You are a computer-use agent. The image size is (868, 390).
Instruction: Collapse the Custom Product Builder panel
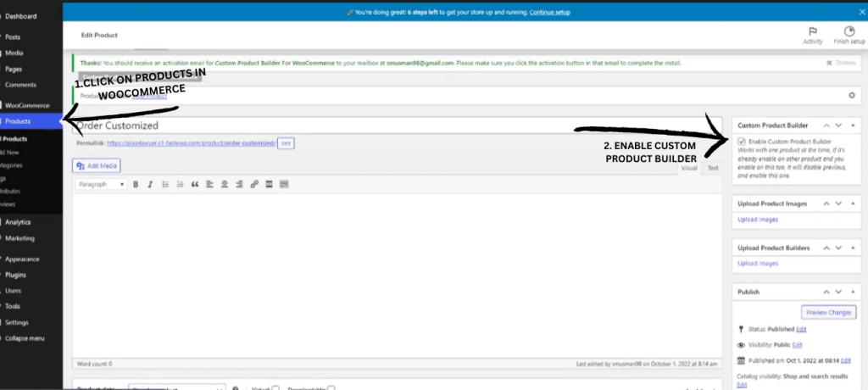point(853,125)
